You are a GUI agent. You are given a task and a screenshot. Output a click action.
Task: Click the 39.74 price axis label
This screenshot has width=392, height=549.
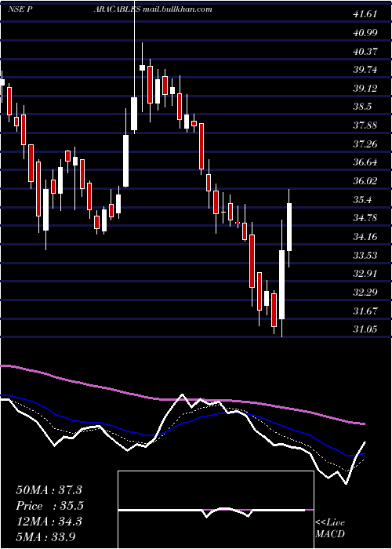365,70
